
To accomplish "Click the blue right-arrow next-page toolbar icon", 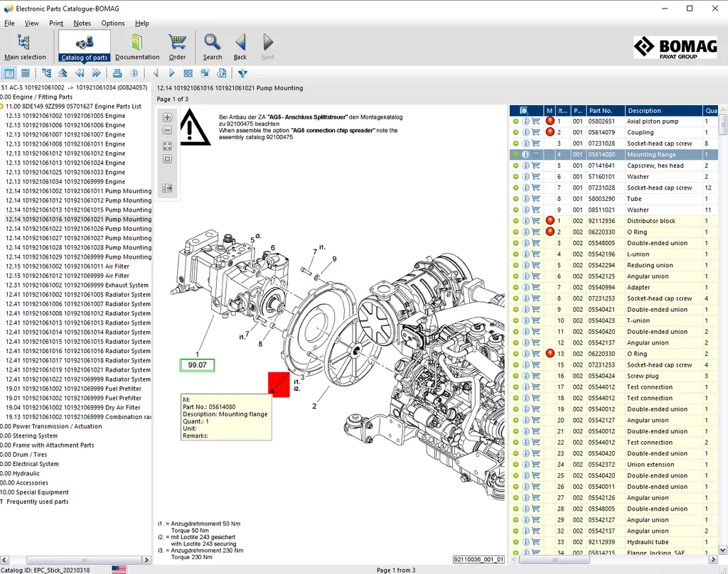I will click(171, 73).
